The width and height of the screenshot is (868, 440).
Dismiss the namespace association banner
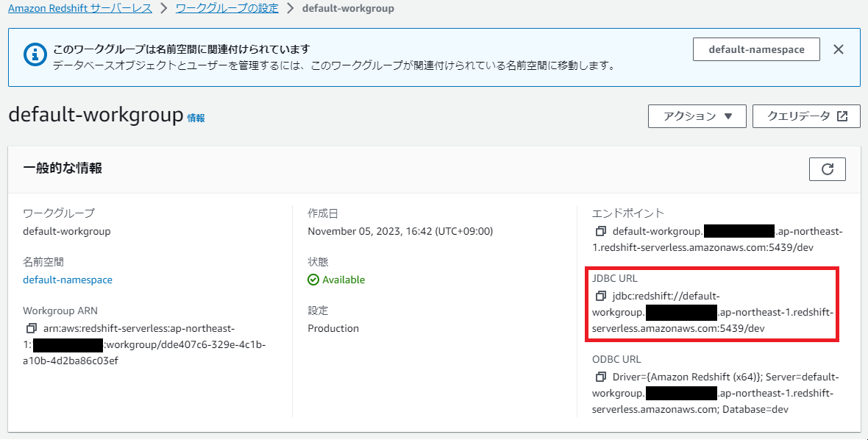click(838, 49)
